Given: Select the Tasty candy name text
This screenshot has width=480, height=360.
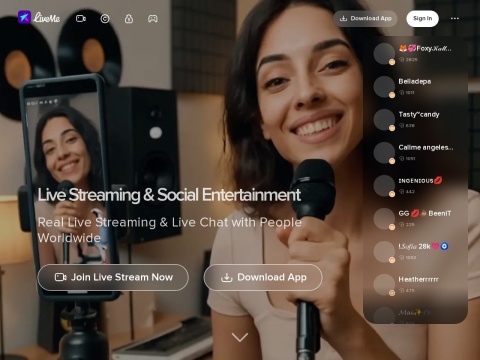Looking at the screenshot, I should point(419,114).
